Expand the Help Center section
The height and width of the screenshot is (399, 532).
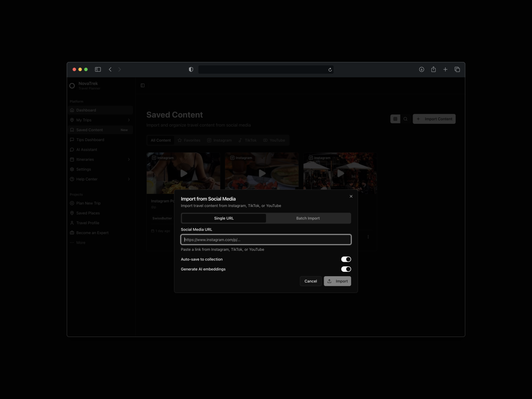pyautogui.click(x=129, y=179)
